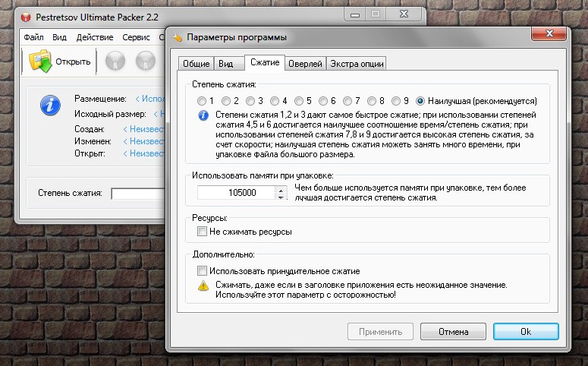Open the Файл menu
Viewport: 588px width, 366px height.
pyautogui.click(x=33, y=37)
